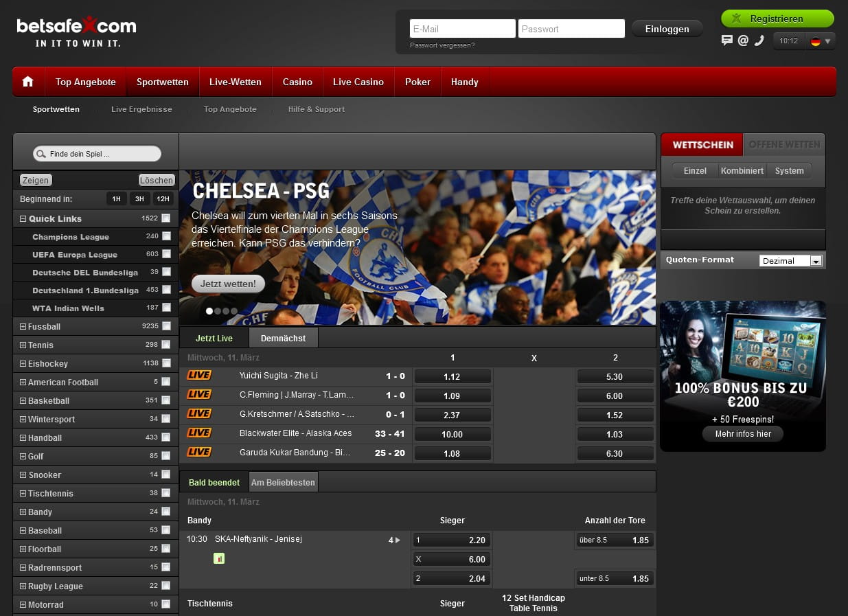Click the E-Mail input field
848x616 pixels.
[463, 29]
